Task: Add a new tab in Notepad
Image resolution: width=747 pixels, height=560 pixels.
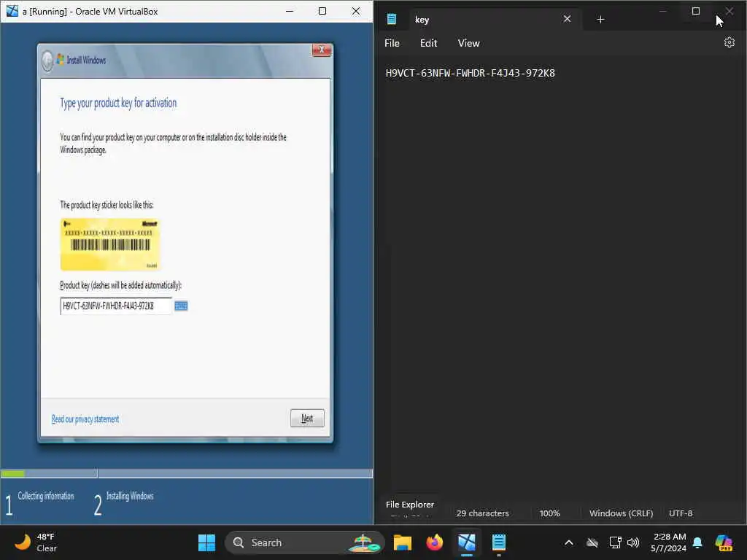Action: point(601,20)
